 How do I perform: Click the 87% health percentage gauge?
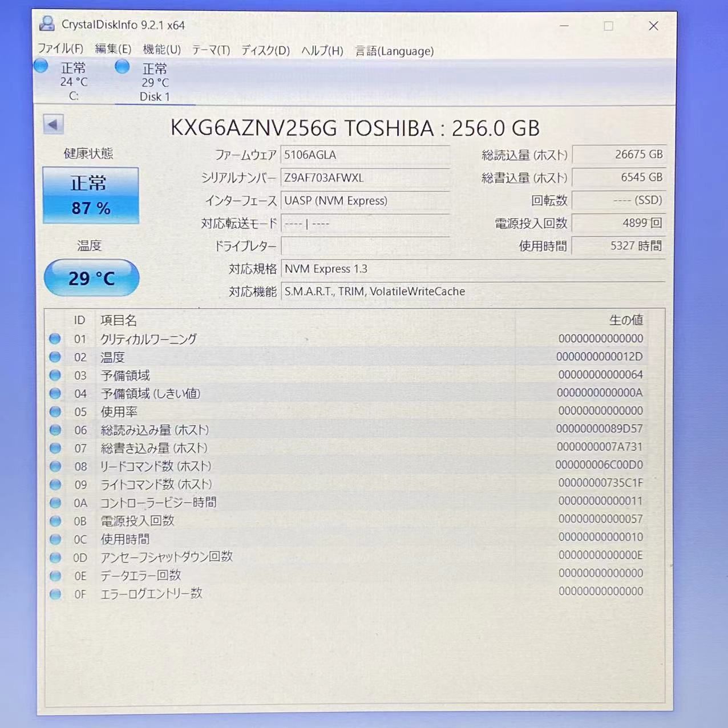coord(91,208)
